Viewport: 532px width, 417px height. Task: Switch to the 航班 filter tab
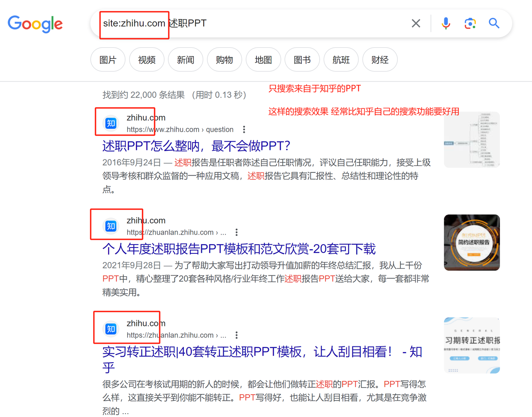point(341,60)
